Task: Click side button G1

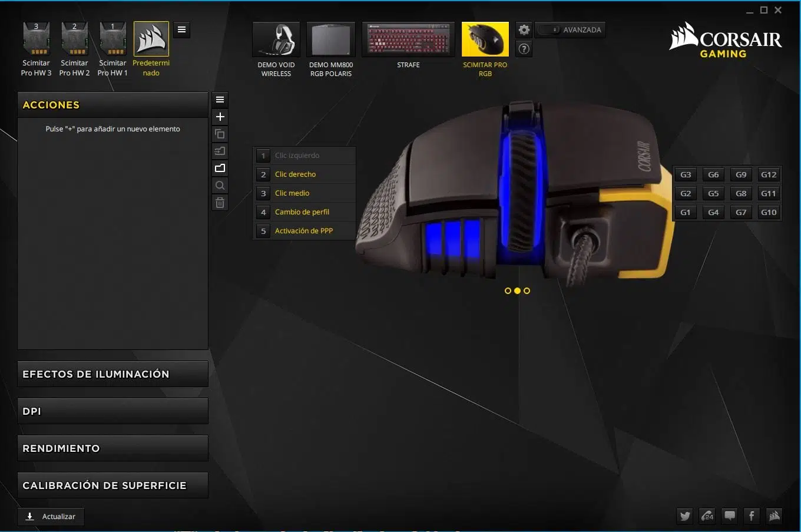Action: (x=686, y=212)
